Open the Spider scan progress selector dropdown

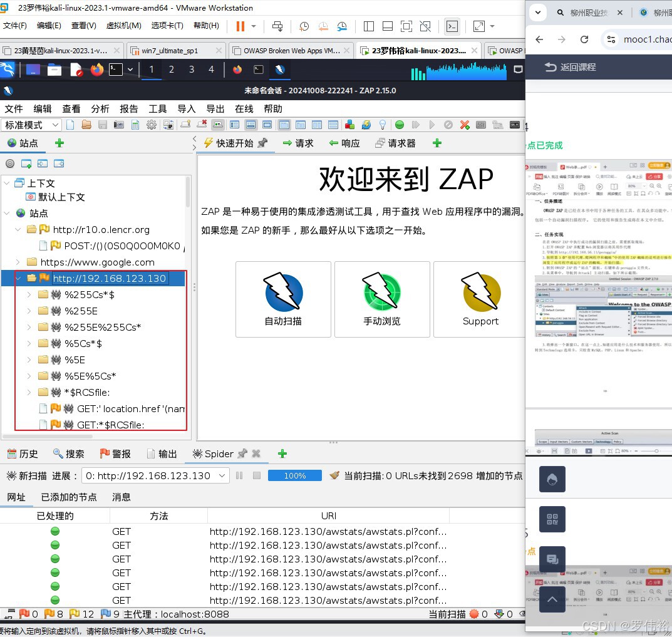coord(155,475)
